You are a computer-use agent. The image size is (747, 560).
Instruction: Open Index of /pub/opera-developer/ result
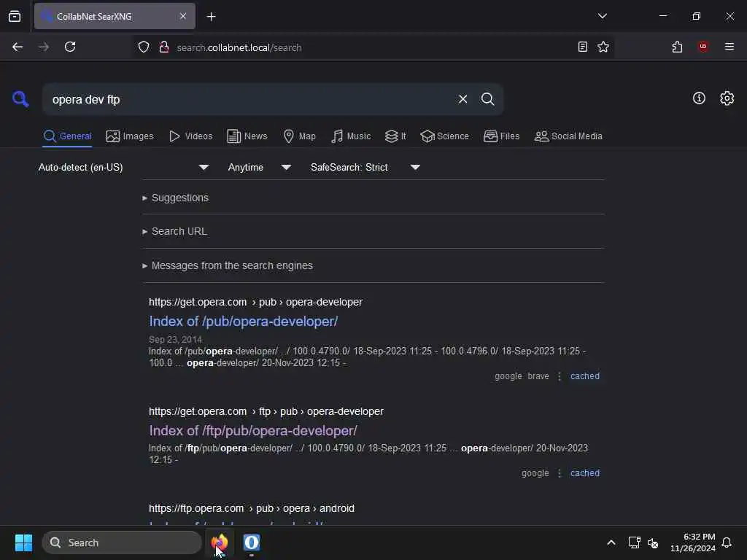(x=244, y=322)
